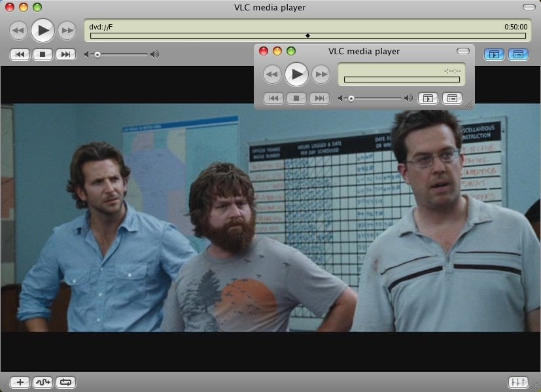
Task: Fast forward in the small front VLC window
Action: 321,74
